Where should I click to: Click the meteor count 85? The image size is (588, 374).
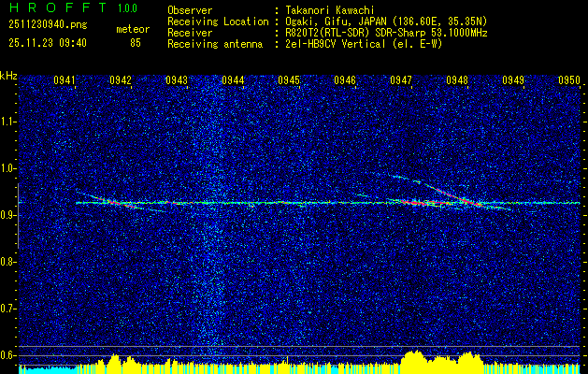pyautogui.click(x=136, y=43)
